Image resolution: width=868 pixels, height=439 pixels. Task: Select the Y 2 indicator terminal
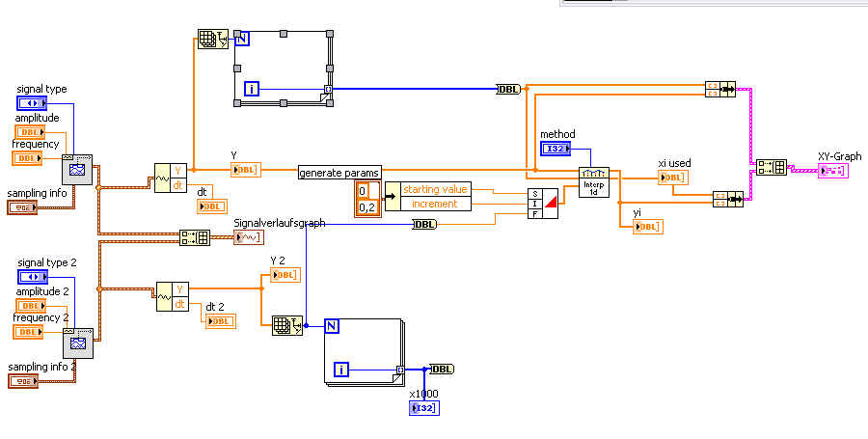pos(285,275)
